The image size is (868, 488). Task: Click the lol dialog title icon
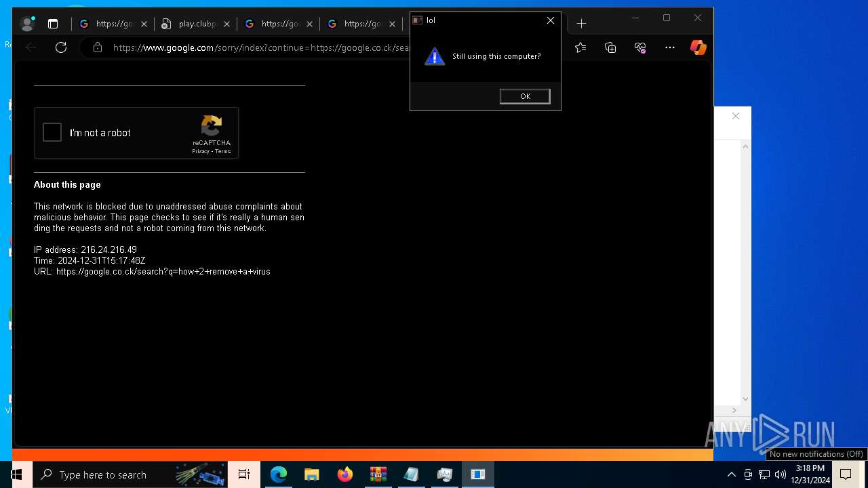pos(418,20)
